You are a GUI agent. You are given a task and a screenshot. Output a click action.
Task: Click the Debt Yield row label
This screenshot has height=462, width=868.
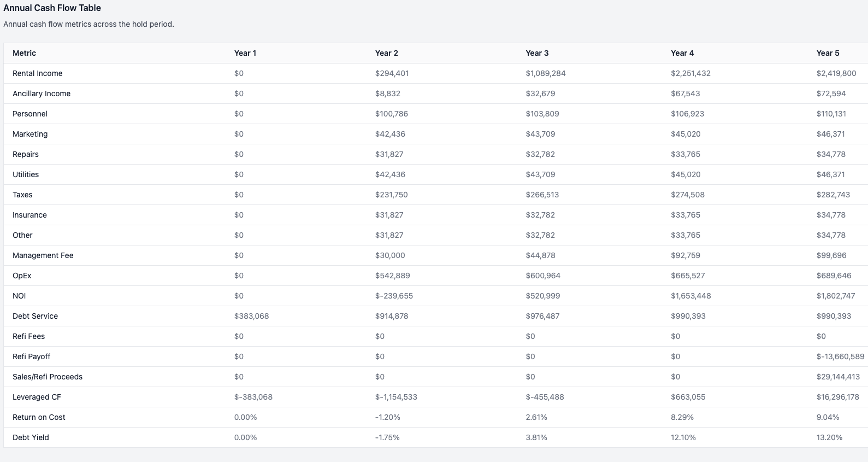point(31,437)
